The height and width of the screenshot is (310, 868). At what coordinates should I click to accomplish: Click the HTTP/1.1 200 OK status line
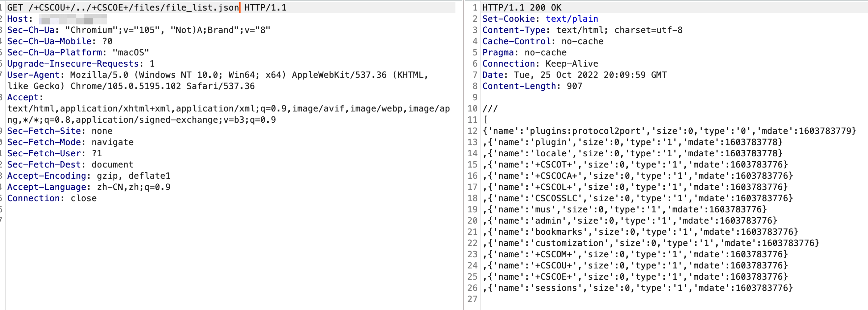[522, 8]
